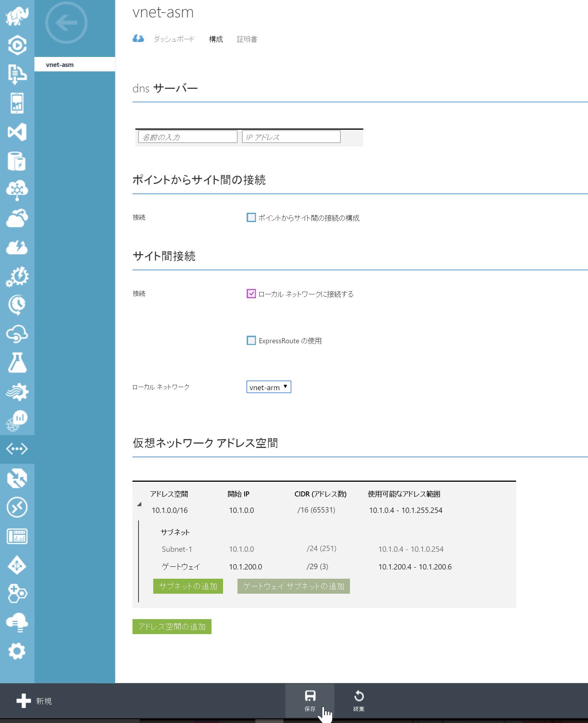
Task: Open the Machine Learning flask icon
Action: (17, 362)
